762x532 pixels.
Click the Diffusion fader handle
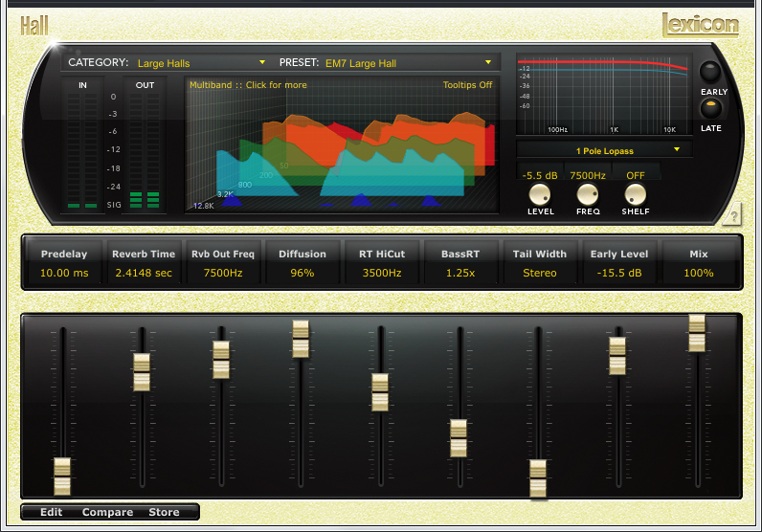coord(301,339)
